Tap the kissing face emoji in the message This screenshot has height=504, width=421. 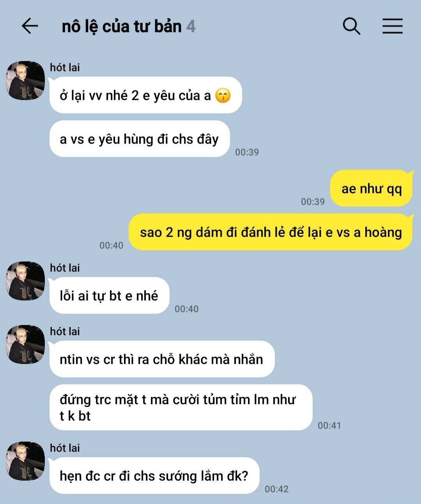click(223, 95)
